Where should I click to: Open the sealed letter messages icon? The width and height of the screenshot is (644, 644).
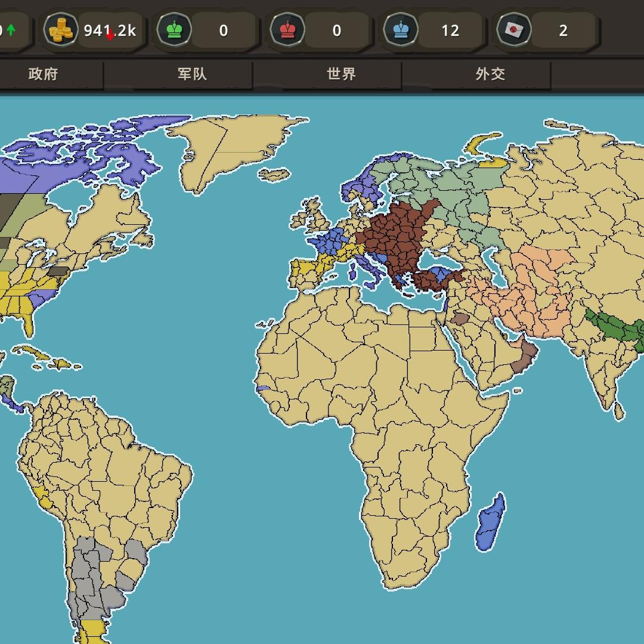coord(513,29)
